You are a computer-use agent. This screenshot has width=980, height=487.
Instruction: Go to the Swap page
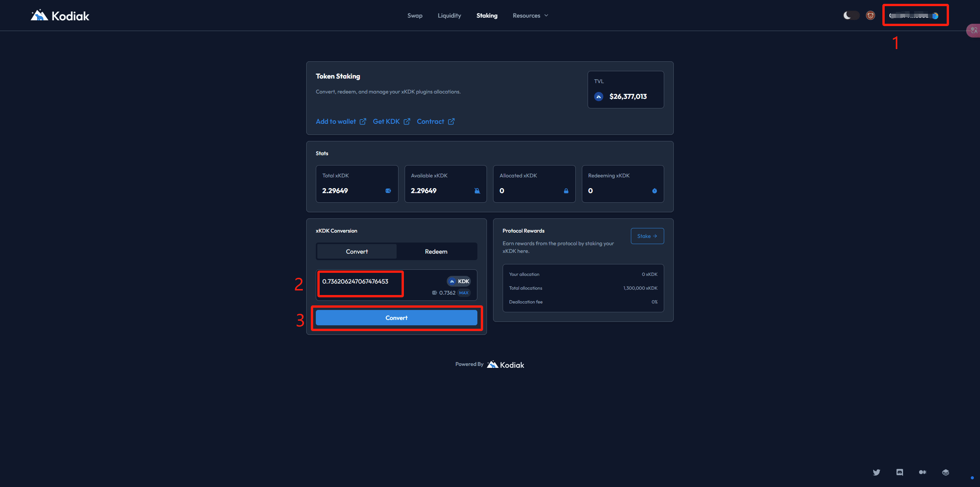pos(415,16)
